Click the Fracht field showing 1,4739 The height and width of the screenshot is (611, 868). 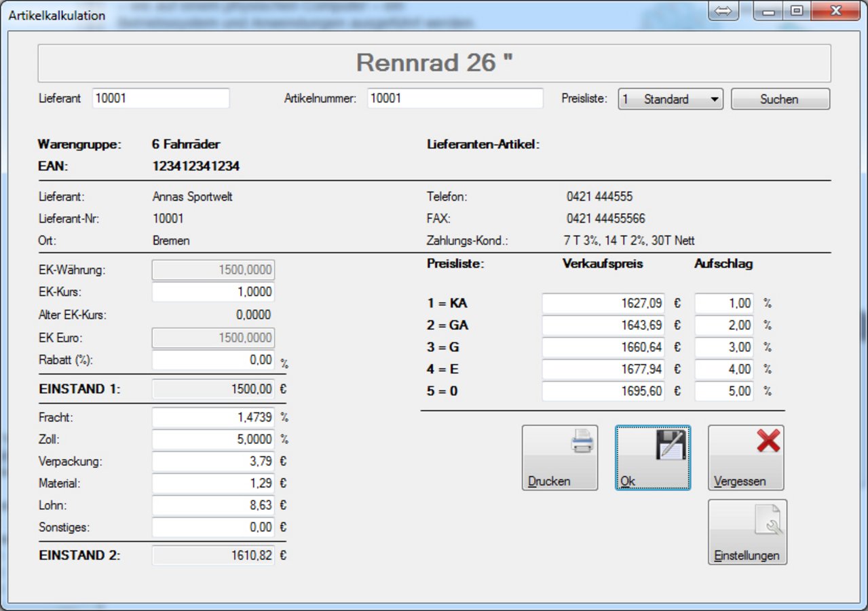213,417
